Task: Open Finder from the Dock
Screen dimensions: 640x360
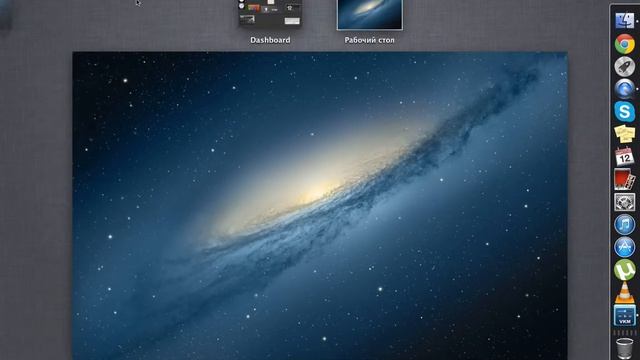Action: coord(625,20)
